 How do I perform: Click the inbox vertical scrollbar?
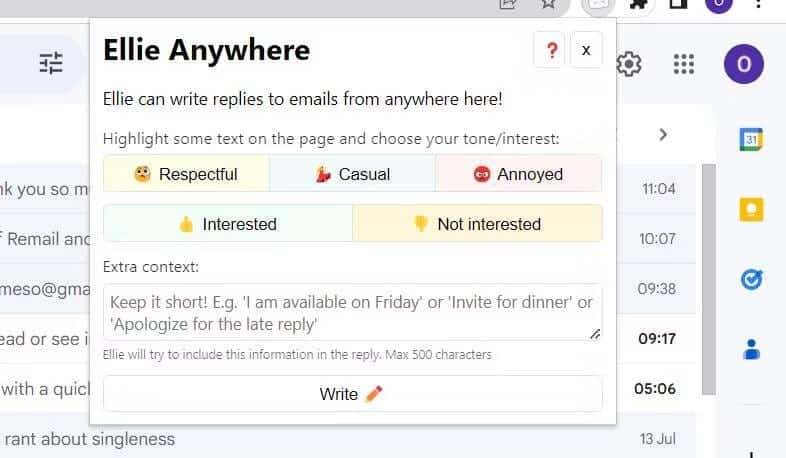(709, 279)
